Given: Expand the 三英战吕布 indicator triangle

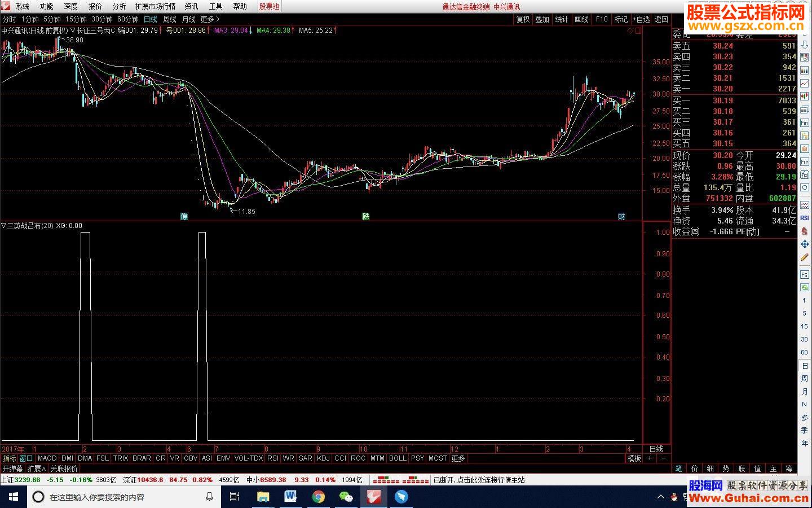Looking at the screenshot, I should click(x=3, y=226).
